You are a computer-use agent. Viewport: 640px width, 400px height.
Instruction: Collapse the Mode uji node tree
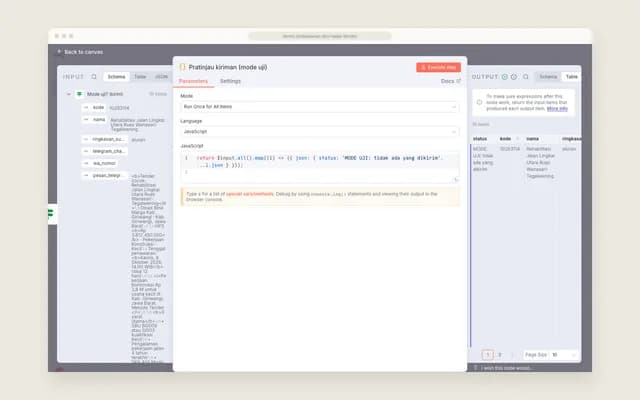pyautogui.click(x=69, y=94)
